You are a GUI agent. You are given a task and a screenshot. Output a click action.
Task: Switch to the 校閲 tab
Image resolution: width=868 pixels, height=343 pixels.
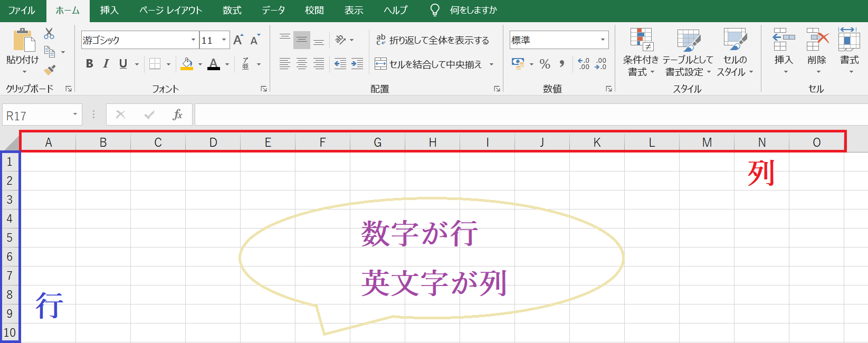314,10
